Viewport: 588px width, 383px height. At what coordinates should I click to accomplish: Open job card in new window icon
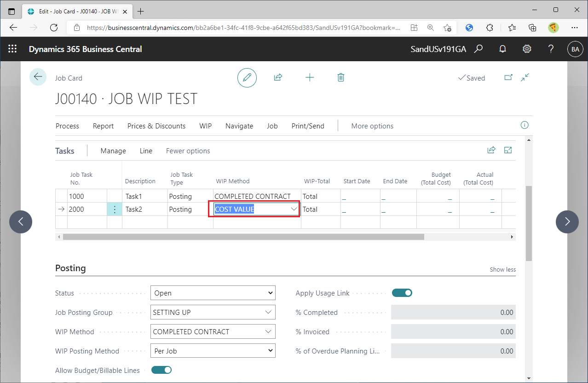click(x=508, y=78)
